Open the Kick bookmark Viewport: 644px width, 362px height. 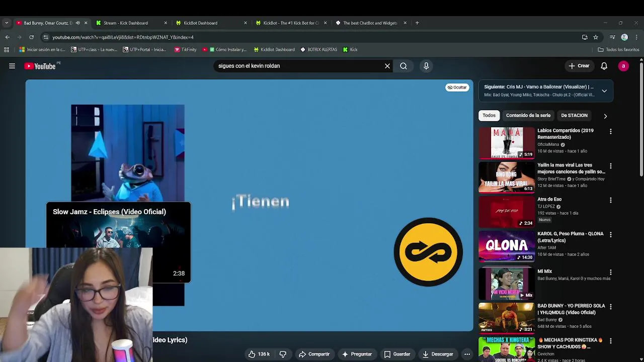pos(350,49)
